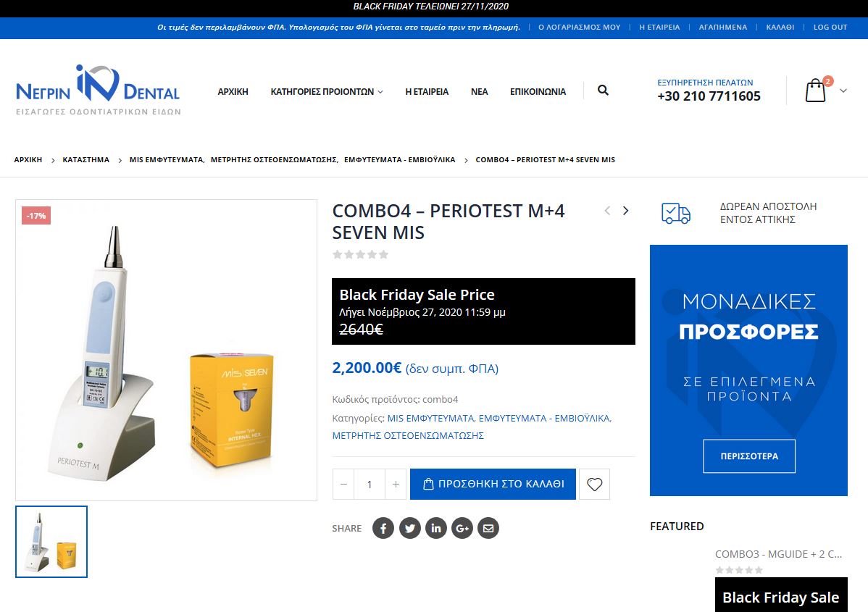This screenshot has height=612, width=868.
Task: Click the main product image
Action: [x=166, y=351]
